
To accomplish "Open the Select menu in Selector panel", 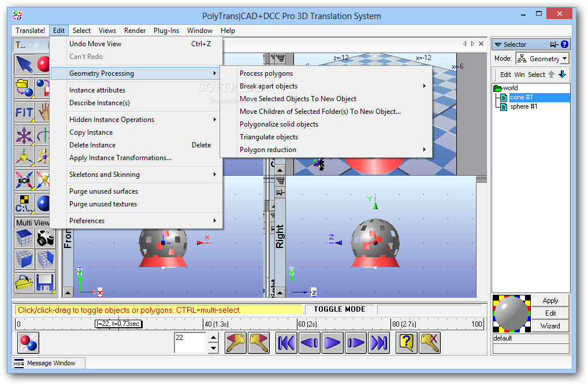I will click(536, 75).
